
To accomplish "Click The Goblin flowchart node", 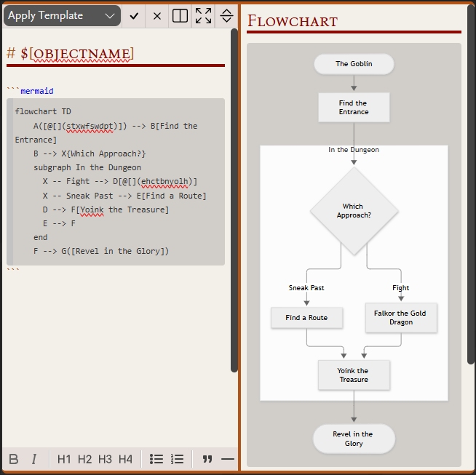I will click(354, 64).
